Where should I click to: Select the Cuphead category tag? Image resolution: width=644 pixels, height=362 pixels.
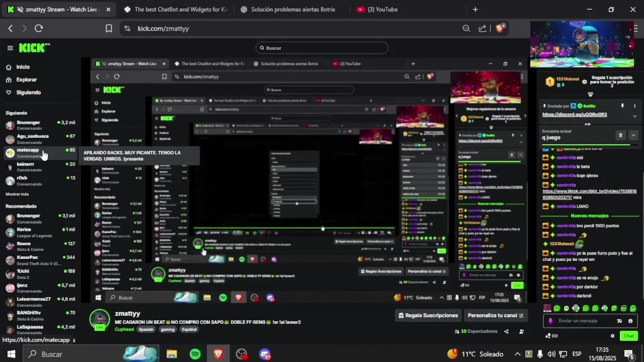(x=124, y=329)
